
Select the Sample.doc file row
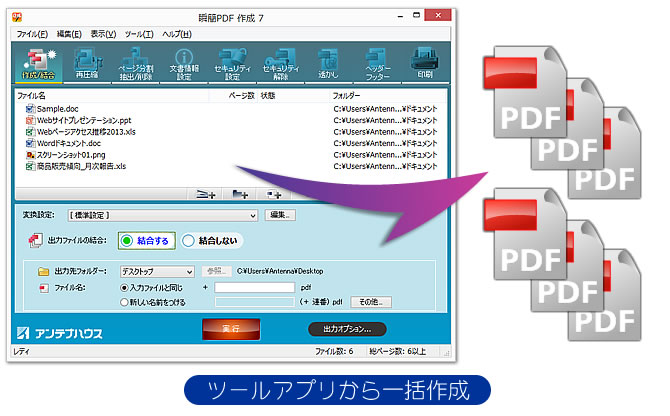click(x=231, y=108)
